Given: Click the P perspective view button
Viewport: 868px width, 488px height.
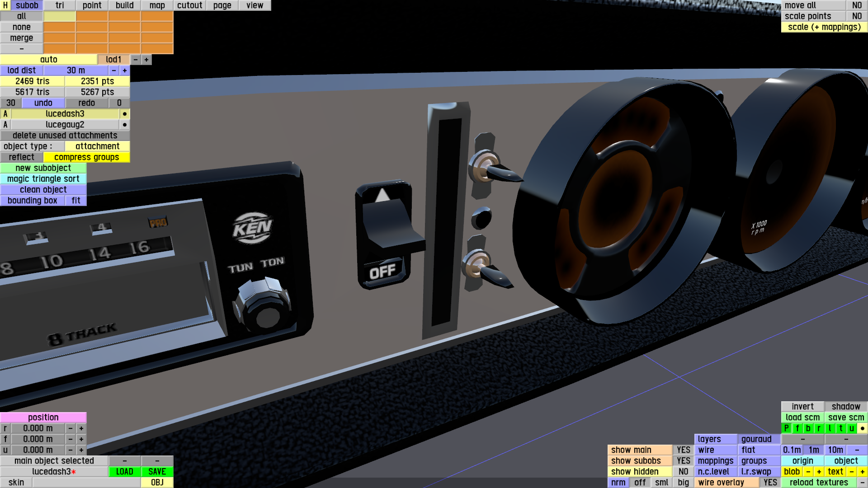Looking at the screenshot, I should (786, 428).
